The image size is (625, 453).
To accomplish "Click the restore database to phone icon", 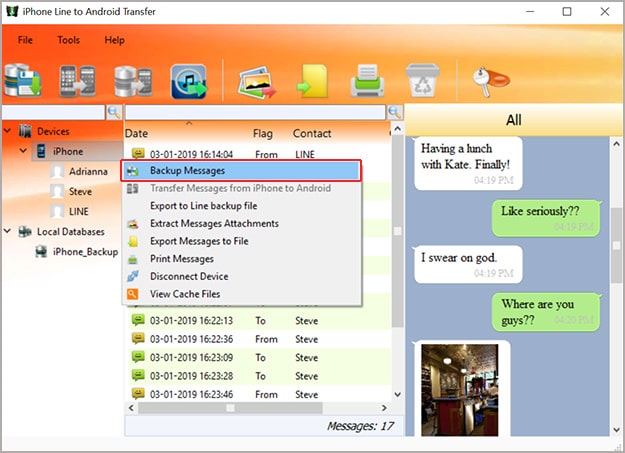I will point(132,81).
